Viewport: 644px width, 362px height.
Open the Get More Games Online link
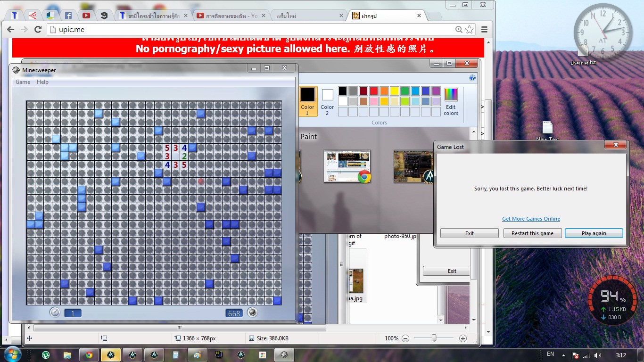tap(531, 219)
